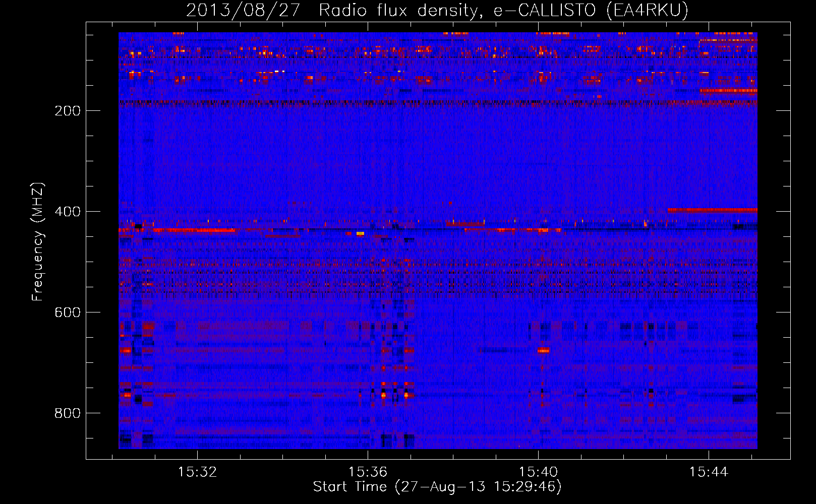This screenshot has height=504, width=816.
Task: Click the bright red-yellow burst near 15:40 at 675 MHz
Action: (x=543, y=350)
